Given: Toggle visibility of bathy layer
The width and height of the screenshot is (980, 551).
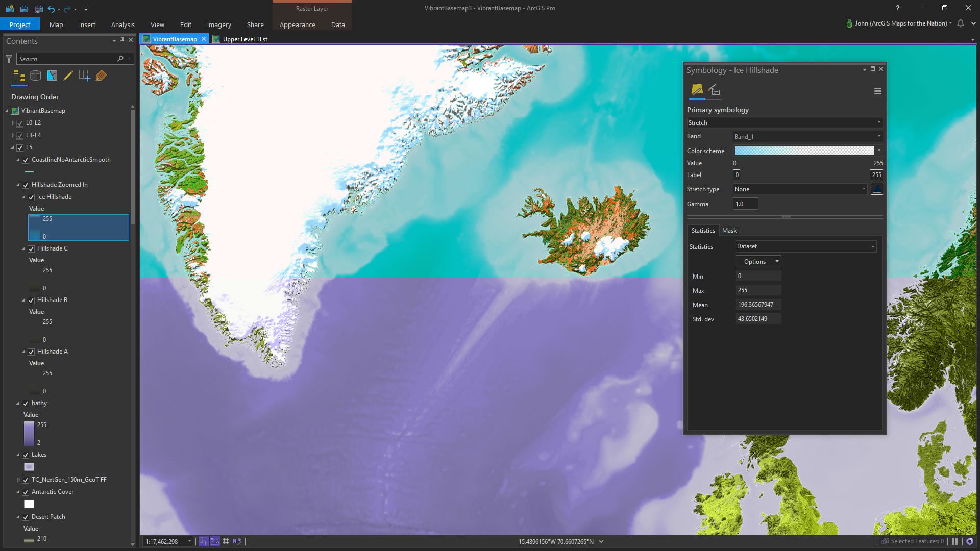Looking at the screenshot, I should (x=26, y=404).
